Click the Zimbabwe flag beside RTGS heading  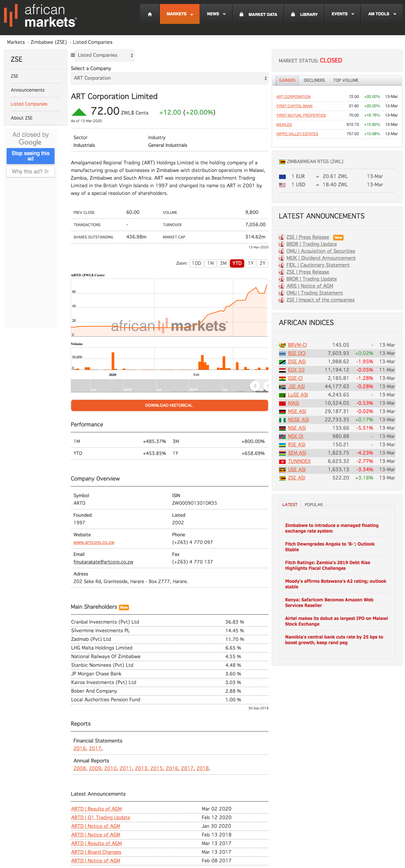[x=282, y=162]
